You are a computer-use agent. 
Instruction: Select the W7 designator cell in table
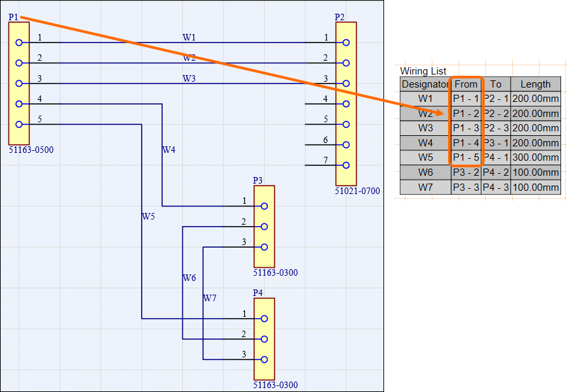tap(426, 188)
